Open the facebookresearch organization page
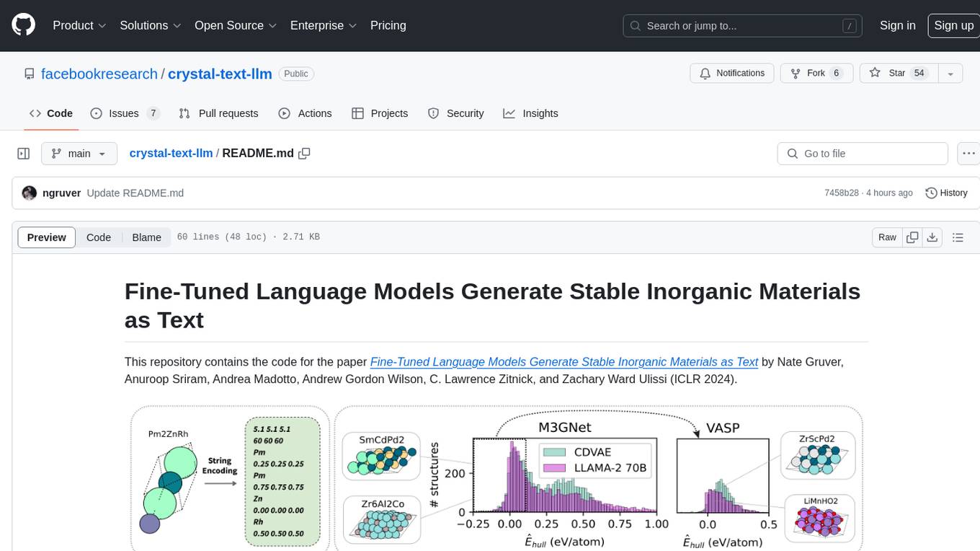Viewport: 980px width, 551px height. click(x=99, y=74)
